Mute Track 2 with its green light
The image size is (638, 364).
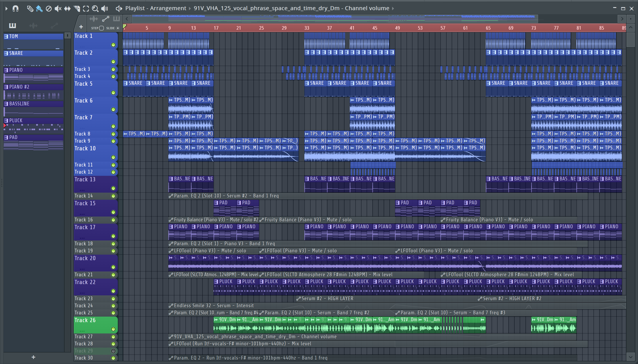click(113, 62)
